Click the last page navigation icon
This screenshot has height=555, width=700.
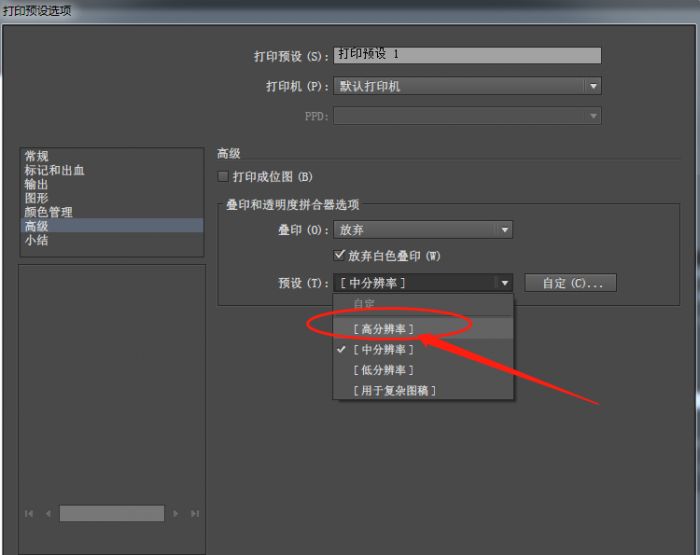coord(194,513)
